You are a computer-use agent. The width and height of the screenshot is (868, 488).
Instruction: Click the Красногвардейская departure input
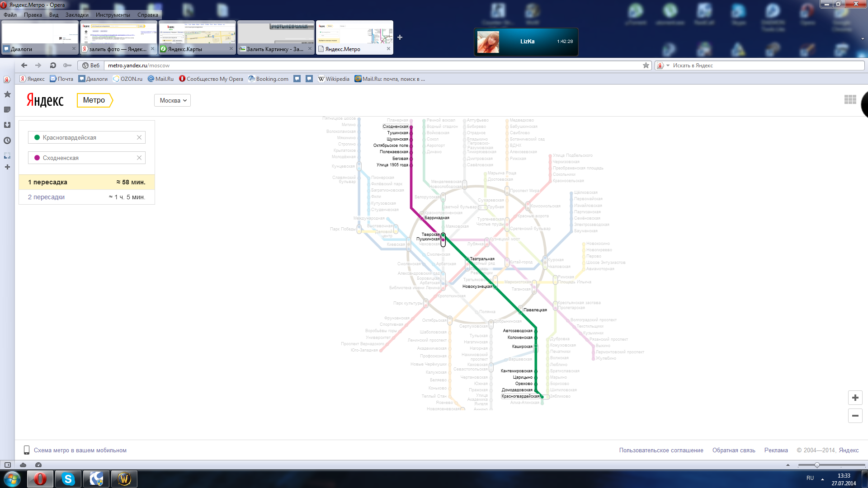click(x=87, y=137)
